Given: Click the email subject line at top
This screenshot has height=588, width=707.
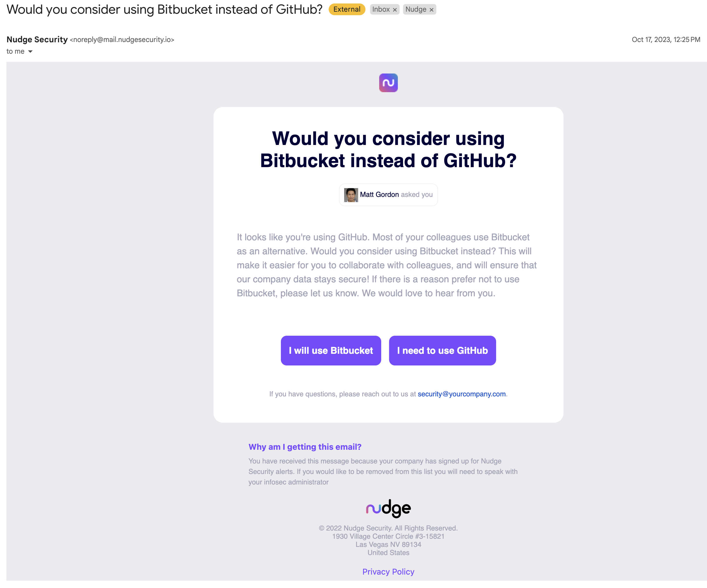Looking at the screenshot, I should click(164, 9).
